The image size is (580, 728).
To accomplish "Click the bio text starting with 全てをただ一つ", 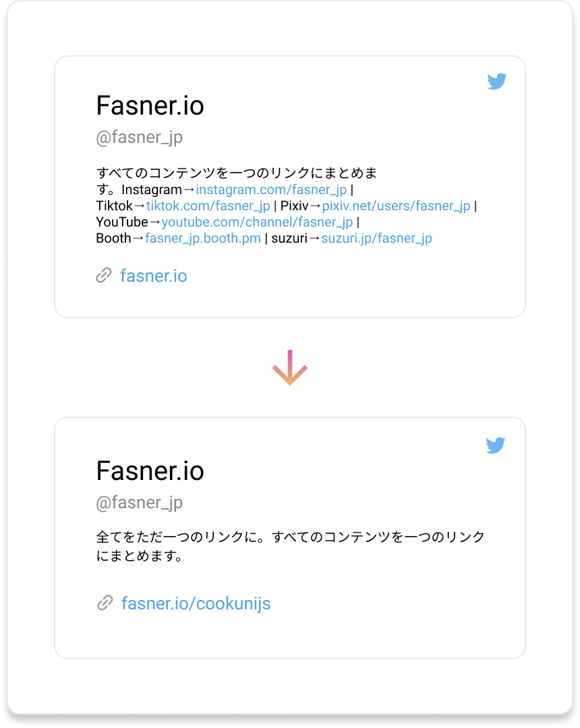I will click(290, 537).
